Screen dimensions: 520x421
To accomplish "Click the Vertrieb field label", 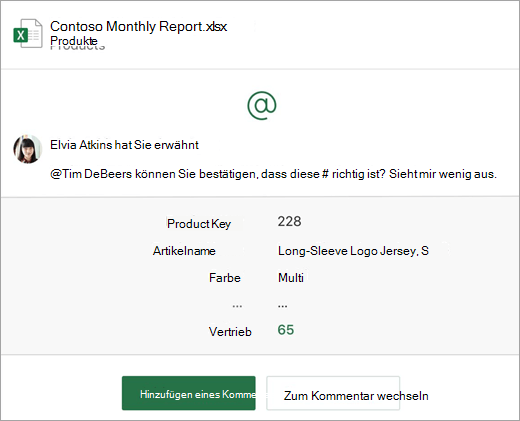I will tap(230, 332).
